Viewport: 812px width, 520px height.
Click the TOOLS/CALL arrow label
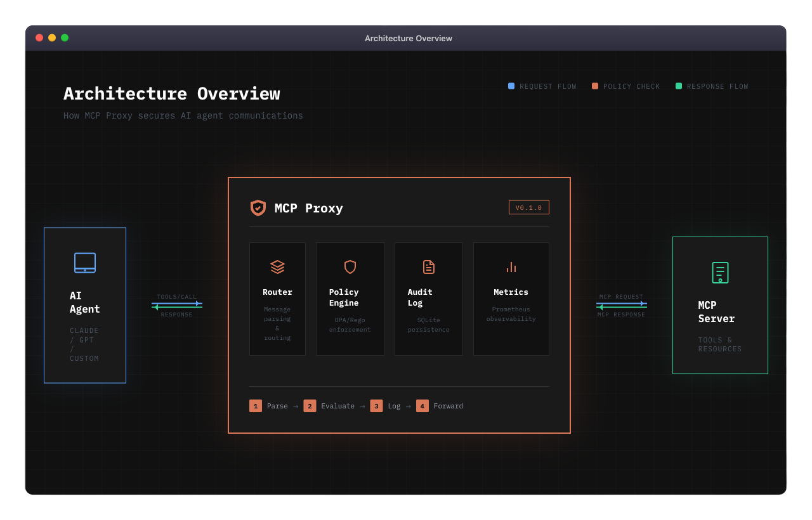coord(177,297)
